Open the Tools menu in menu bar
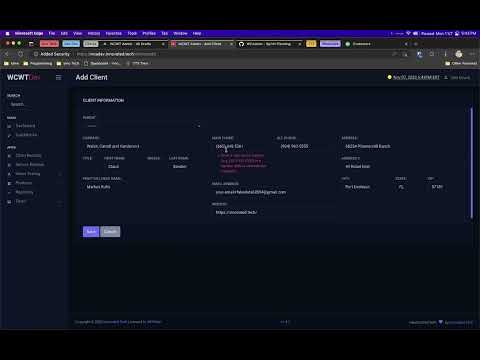This screenshot has height=360, width=480. pos(132,33)
